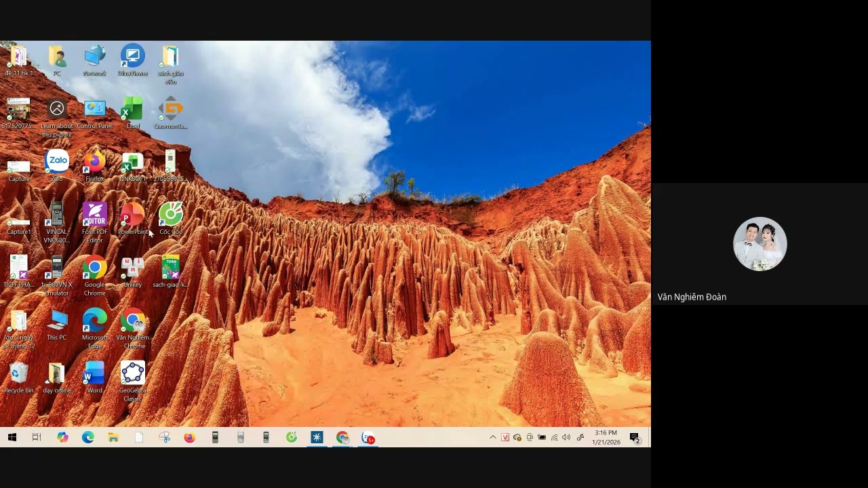
Task: Launch the Excel desktop shortcut
Action: [133, 114]
